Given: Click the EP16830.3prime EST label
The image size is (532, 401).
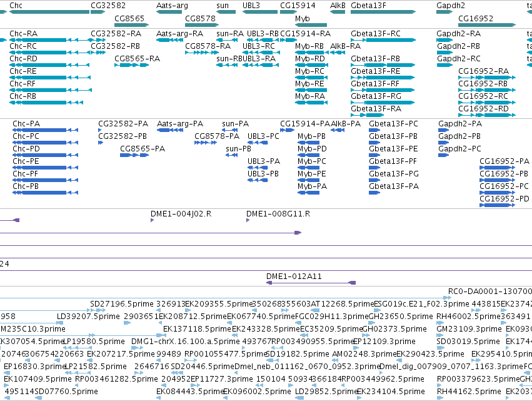Looking at the screenshot, I should pos(34,367).
